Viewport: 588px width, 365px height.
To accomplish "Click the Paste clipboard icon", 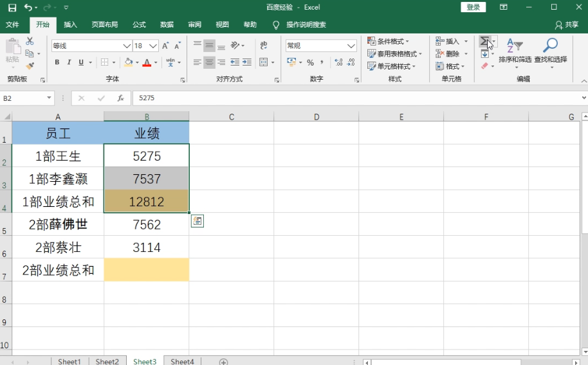I will 13,46.
